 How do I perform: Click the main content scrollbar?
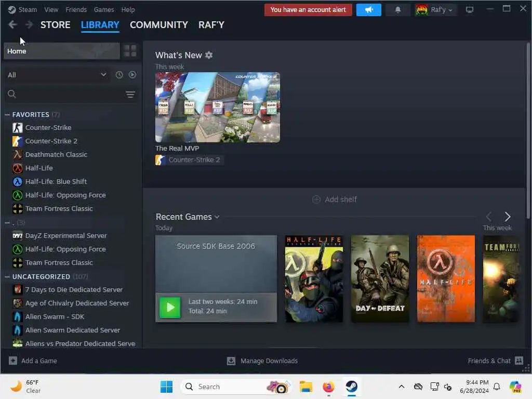(528, 130)
